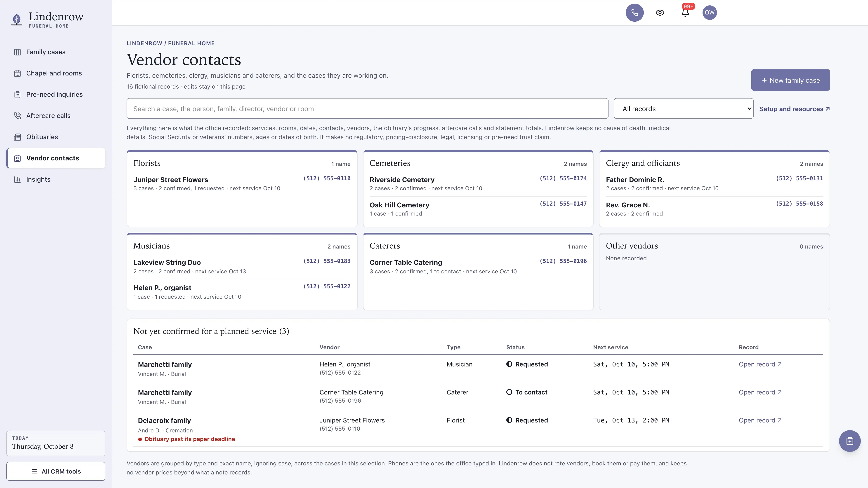Navigate to Aftercare calls
This screenshot has height=488, width=868.
(56, 115)
